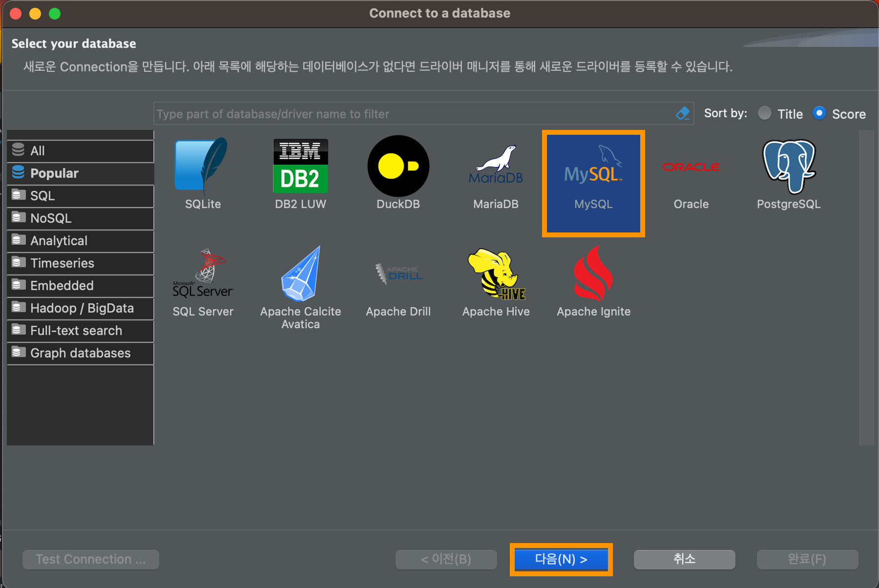
Task: Switch to the SQL category
Action: [81, 196]
